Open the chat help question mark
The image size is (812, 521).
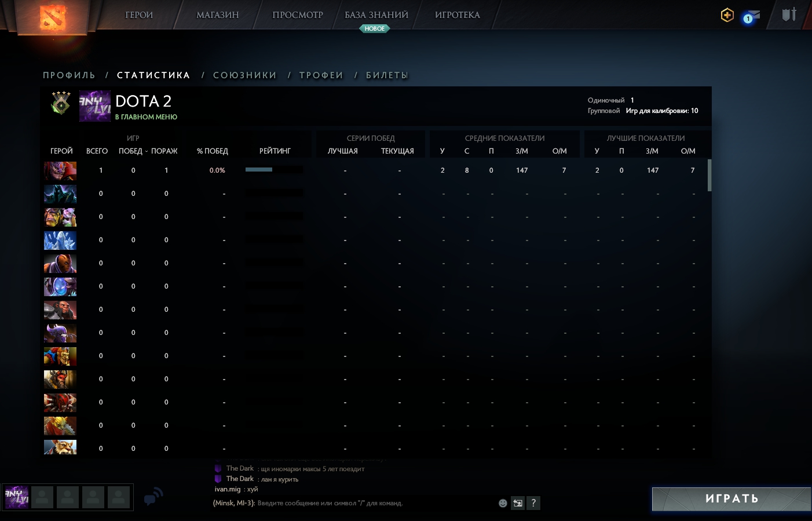533,503
